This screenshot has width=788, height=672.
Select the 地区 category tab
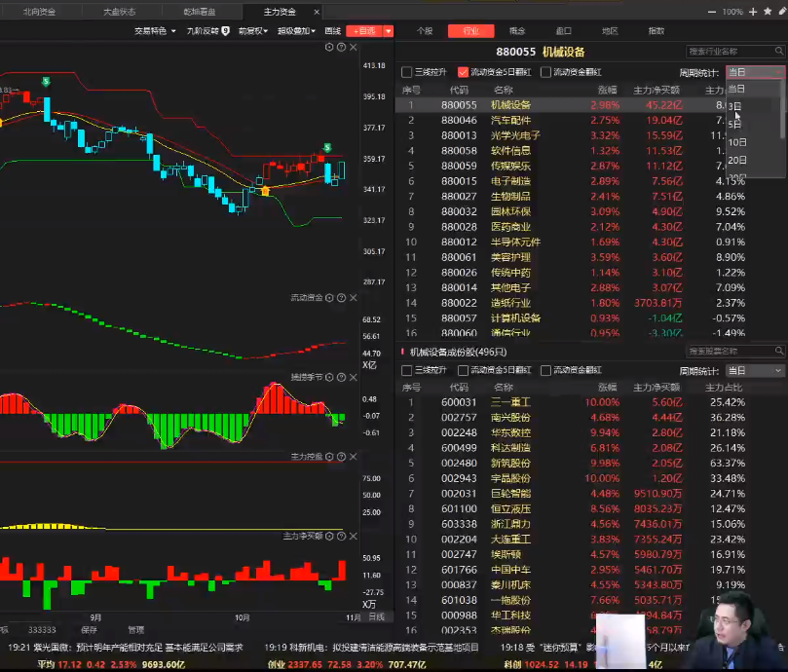click(x=610, y=30)
